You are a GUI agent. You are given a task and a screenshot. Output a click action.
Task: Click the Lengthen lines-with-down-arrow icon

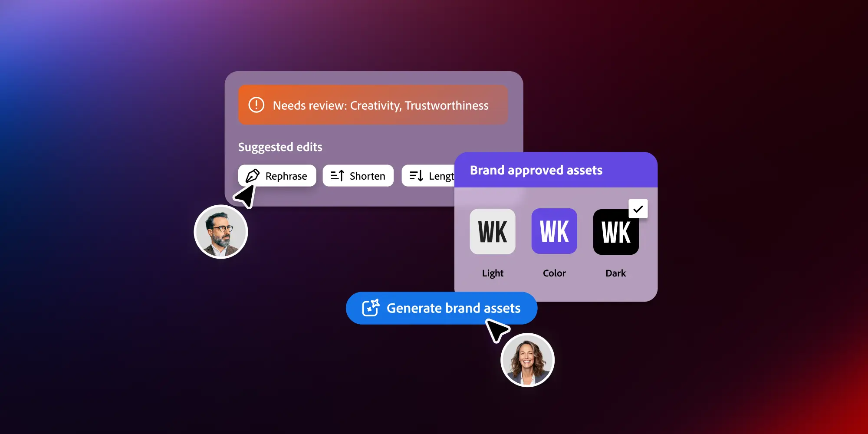(x=416, y=176)
